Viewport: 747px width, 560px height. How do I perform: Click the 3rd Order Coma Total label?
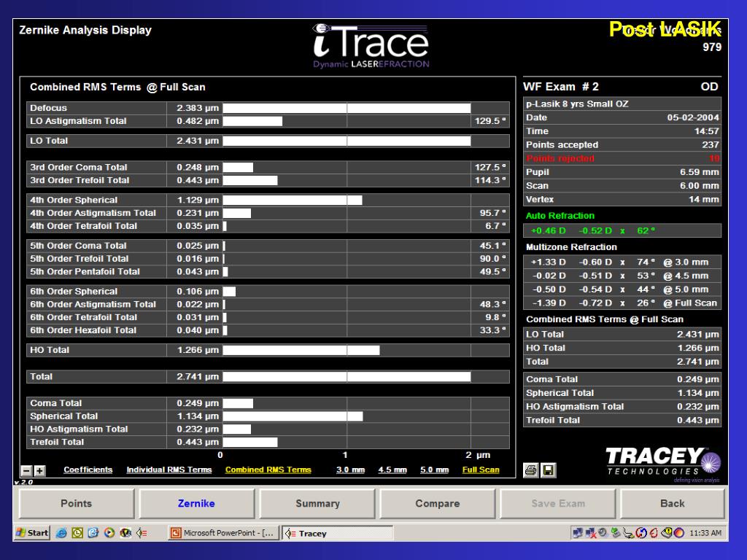[x=79, y=167]
